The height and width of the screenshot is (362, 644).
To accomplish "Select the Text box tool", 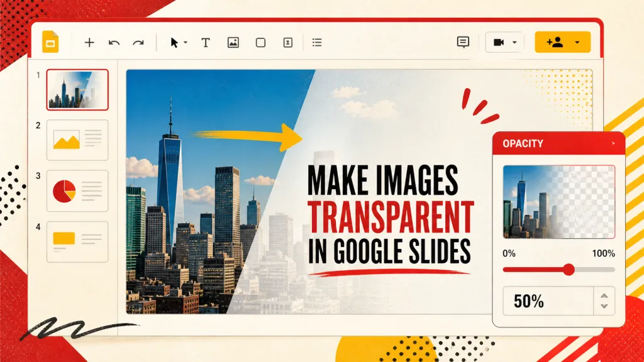I will point(206,42).
